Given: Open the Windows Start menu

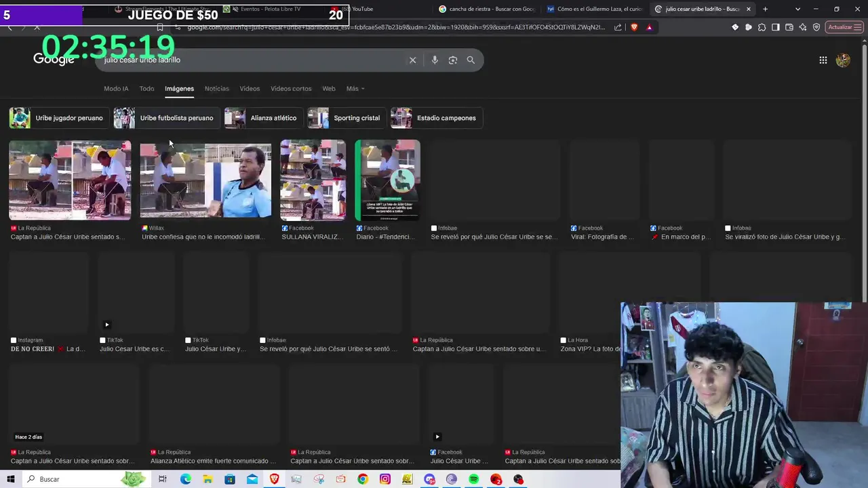Looking at the screenshot, I should pos(11,479).
